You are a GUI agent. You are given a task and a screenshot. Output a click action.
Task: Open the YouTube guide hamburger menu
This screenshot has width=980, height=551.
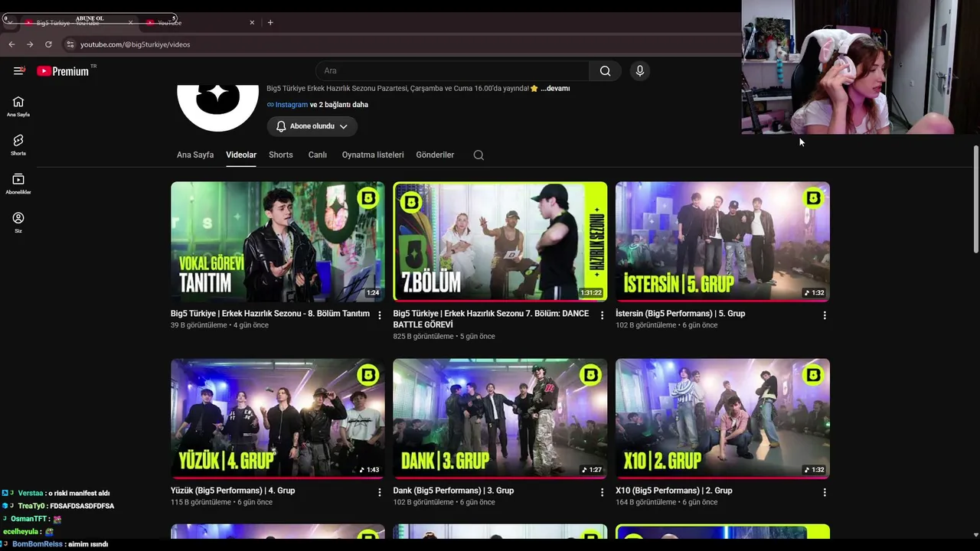coord(19,71)
